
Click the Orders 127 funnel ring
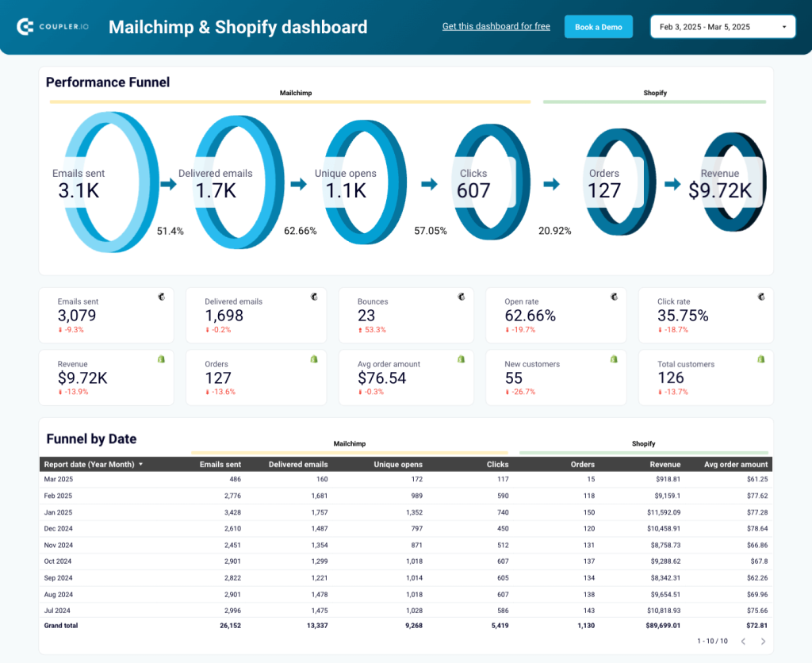click(620, 182)
